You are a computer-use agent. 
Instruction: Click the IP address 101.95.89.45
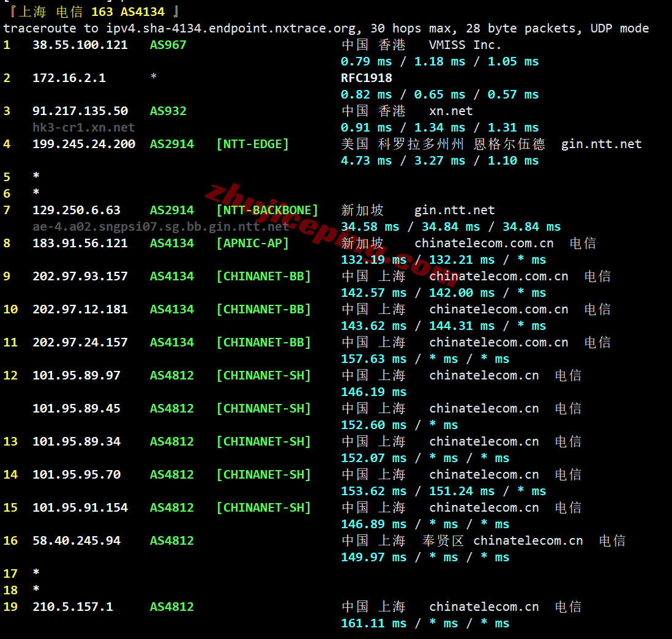[77, 408]
